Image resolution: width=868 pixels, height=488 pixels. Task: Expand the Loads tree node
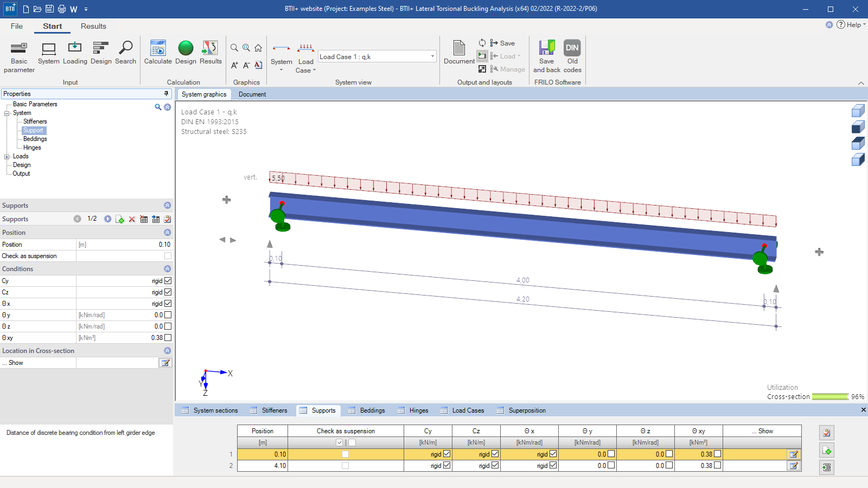[x=7, y=157]
